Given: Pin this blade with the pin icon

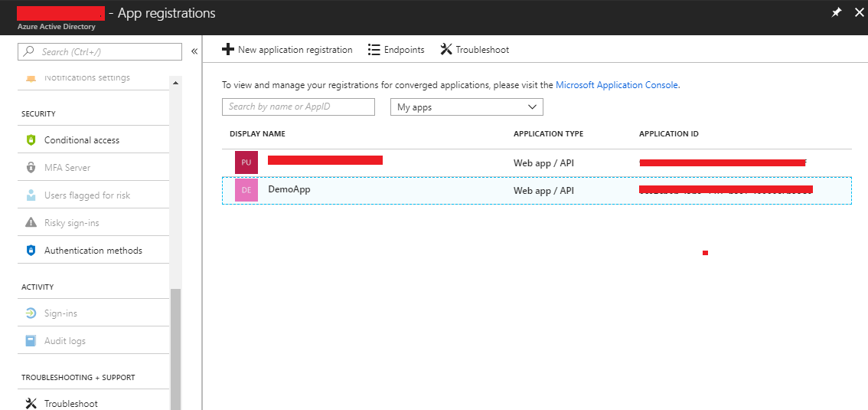Looking at the screenshot, I should pyautogui.click(x=837, y=13).
